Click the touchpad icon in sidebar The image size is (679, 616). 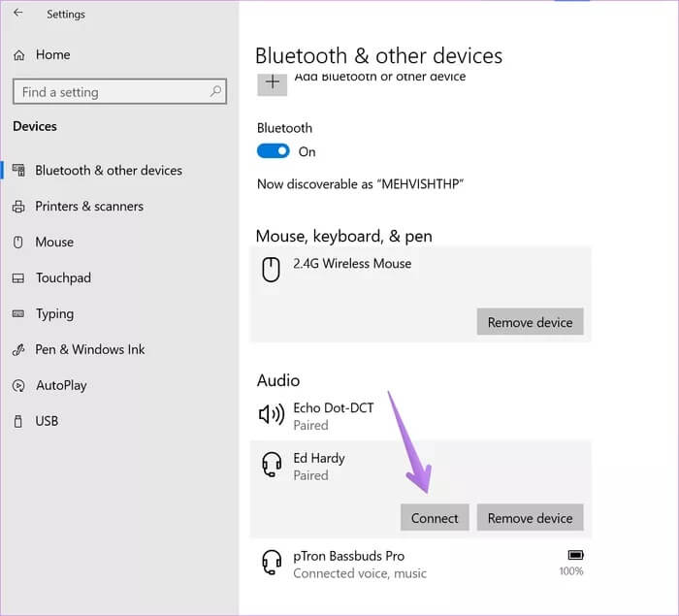[x=18, y=278]
